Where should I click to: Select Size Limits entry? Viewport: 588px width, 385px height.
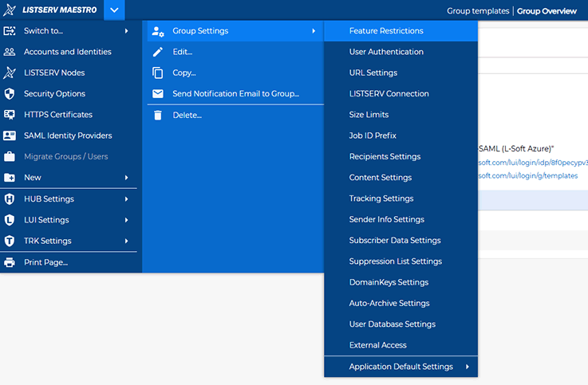pyautogui.click(x=401, y=115)
